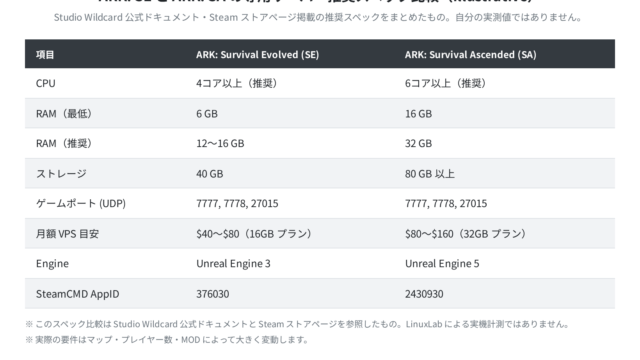
Task: Click the 80 GB 以上 cell
Action: pyautogui.click(x=429, y=173)
